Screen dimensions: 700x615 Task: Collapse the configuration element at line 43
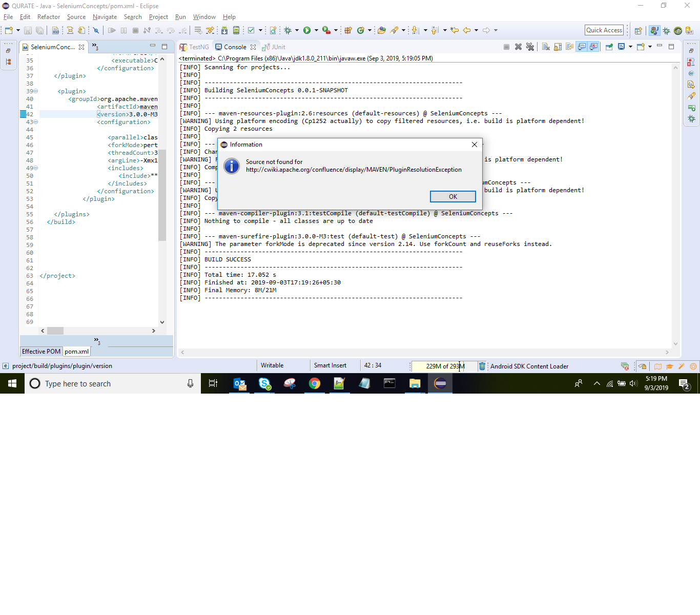coord(35,122)
